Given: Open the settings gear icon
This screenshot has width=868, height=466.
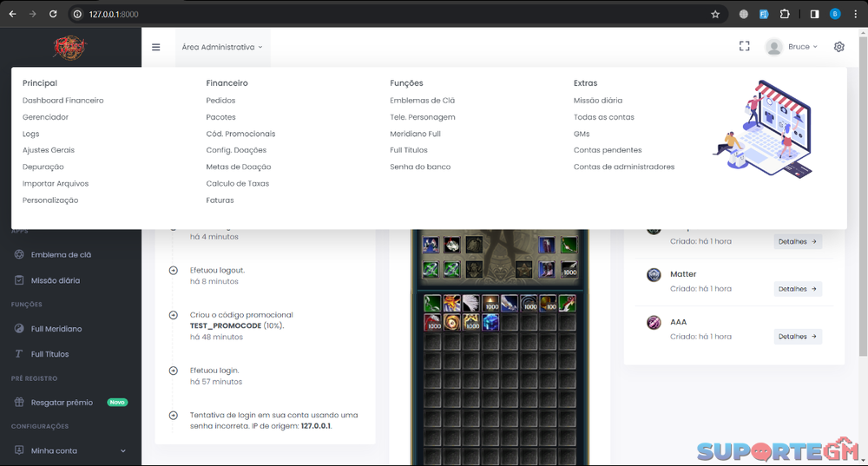Looking at the screenshot, I should [x=838, y=47].
